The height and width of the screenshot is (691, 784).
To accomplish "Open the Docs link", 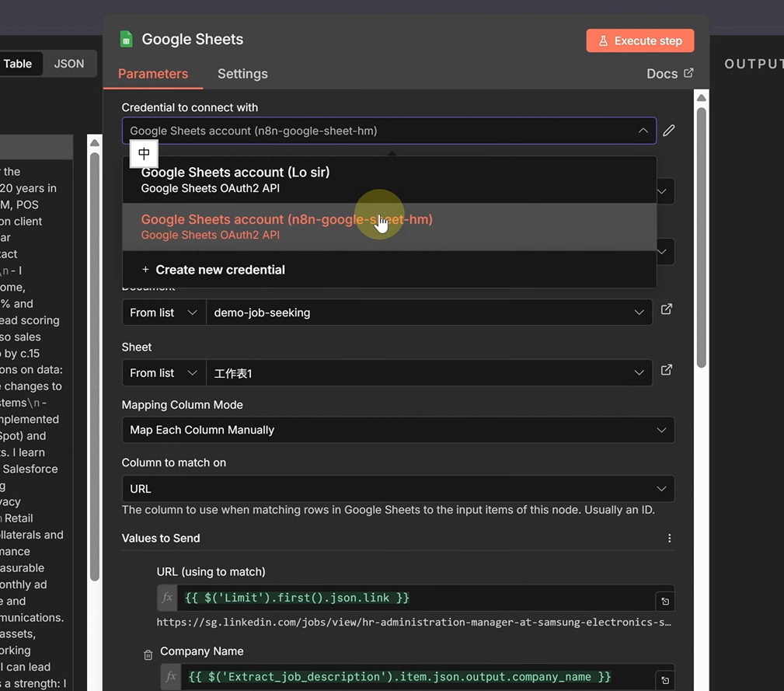I will click(x=669, y=74).
